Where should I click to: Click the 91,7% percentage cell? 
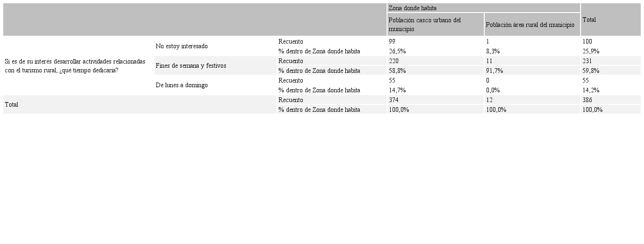[x=494, y=71]
